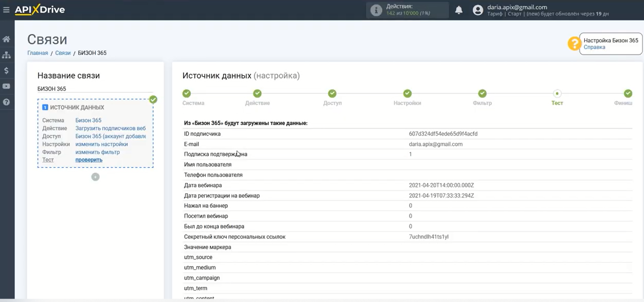Click the daria.apix@gmail.com account name

coord(517,7)
